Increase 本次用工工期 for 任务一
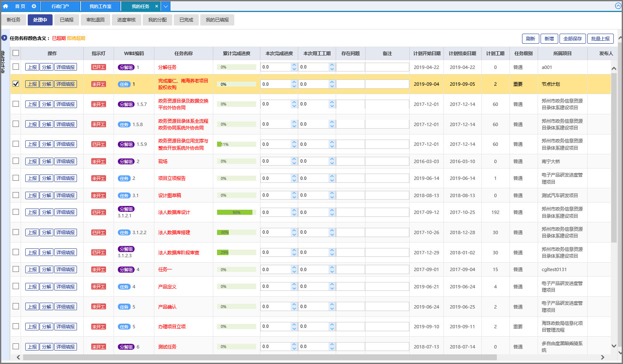The image size is (623, 364). [332, 268]
